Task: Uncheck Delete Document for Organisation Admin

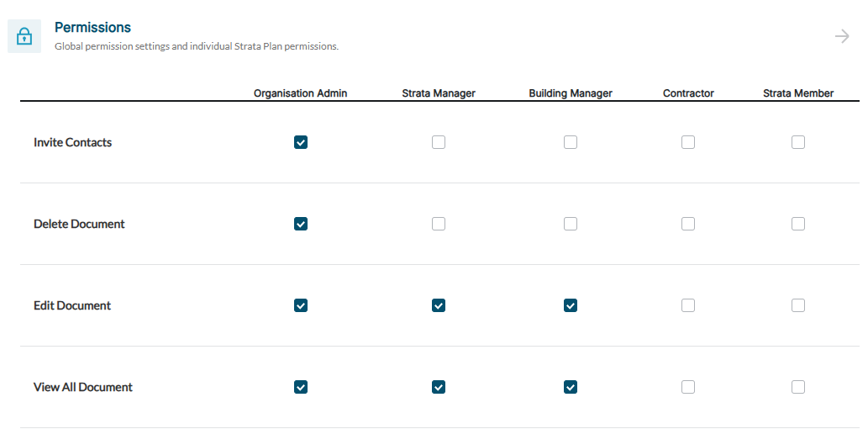Action: [x=301, y=224]
